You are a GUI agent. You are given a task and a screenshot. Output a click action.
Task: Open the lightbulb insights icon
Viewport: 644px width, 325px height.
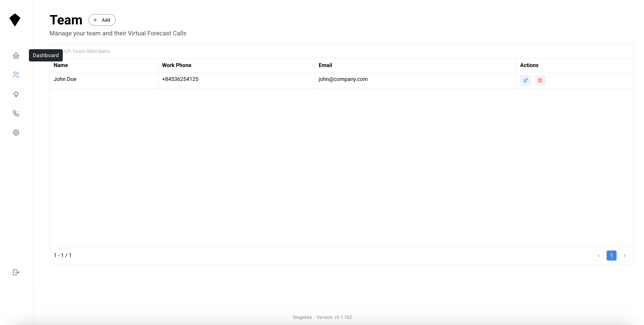pyautogui.click(x=16, y=94)
